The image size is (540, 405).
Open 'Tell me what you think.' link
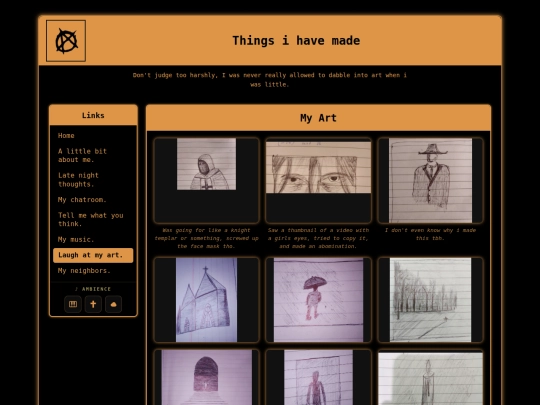click(91, 219)
